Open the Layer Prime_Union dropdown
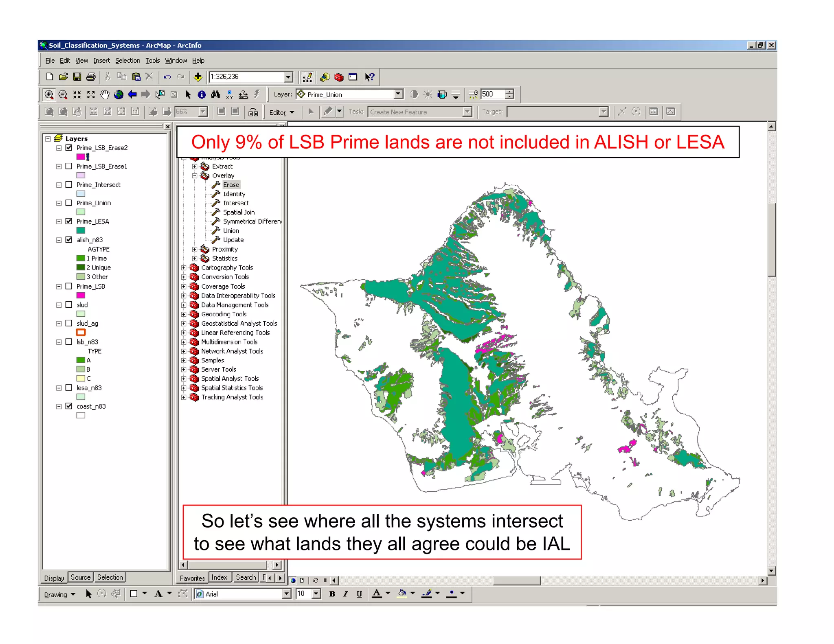The height and width of the screenshot is (644, 834). 399,94
